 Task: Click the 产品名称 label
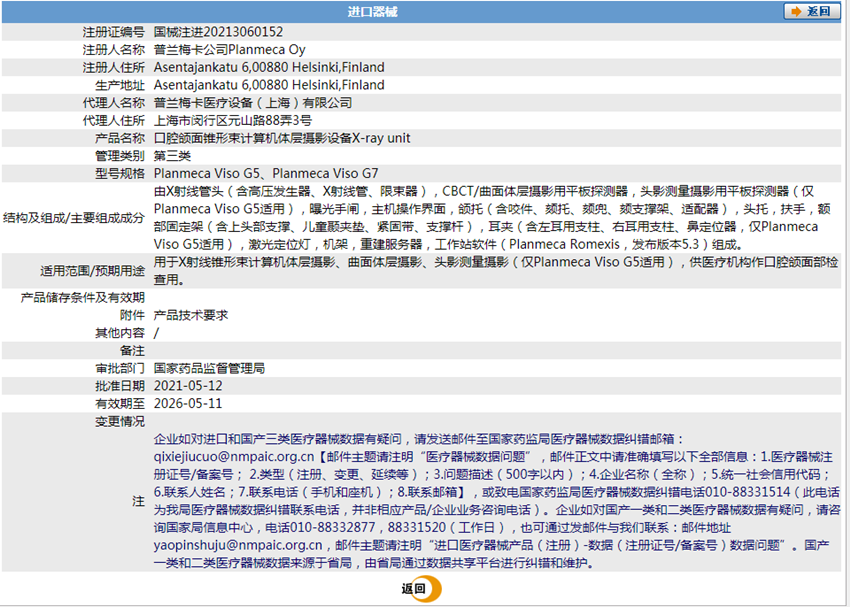(120, 138)
